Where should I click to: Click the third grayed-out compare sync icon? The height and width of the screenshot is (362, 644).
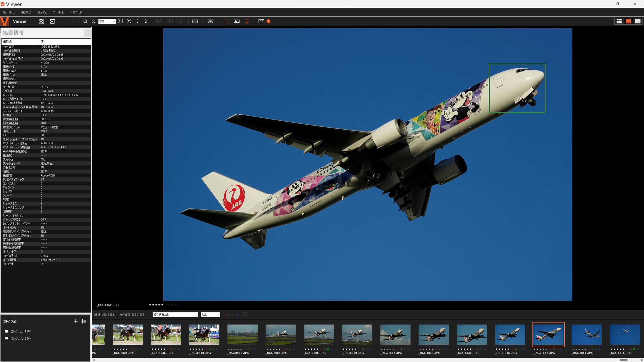pos(180,21)
